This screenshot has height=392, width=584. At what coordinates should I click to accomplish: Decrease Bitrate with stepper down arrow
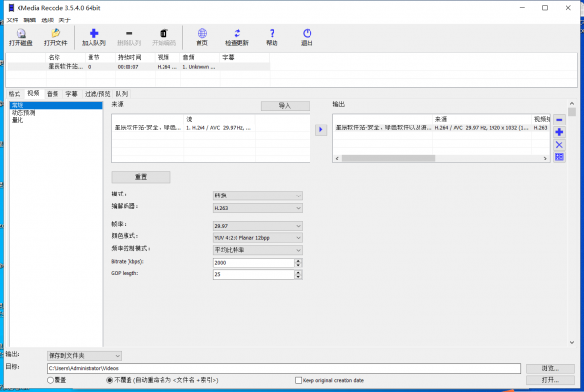298,265
